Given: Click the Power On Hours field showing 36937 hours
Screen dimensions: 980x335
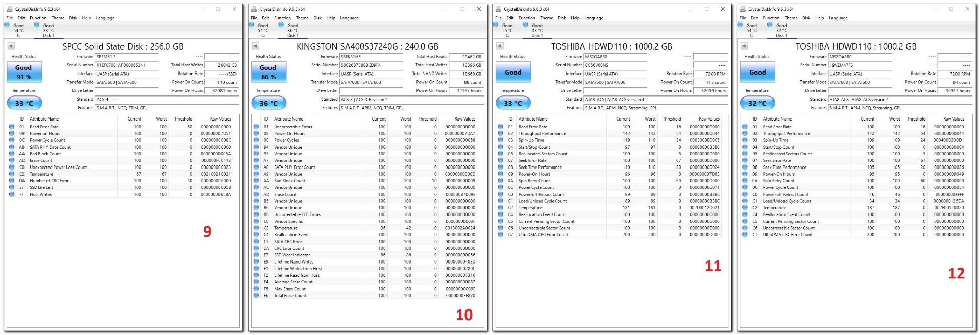Looking at the screenshot, I should (955, 91).
